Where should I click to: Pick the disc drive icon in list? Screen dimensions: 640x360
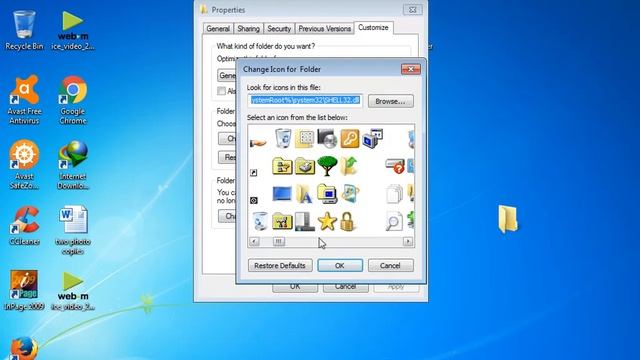[x=327, y=138]
